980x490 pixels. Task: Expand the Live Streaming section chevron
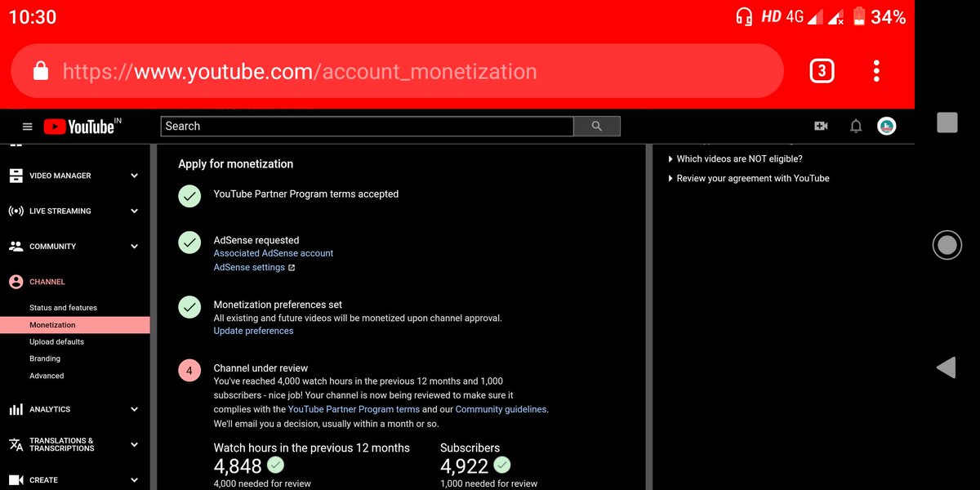[x=134, y=211]
